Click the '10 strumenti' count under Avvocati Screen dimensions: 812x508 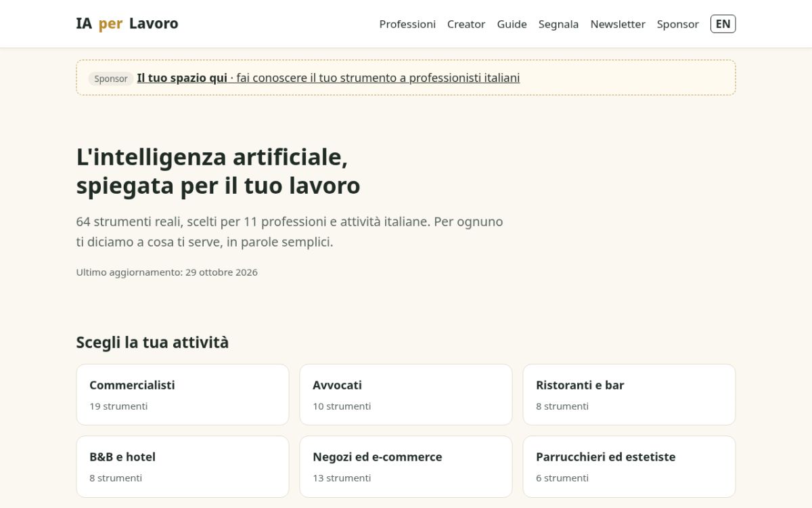tap(342, 406)
